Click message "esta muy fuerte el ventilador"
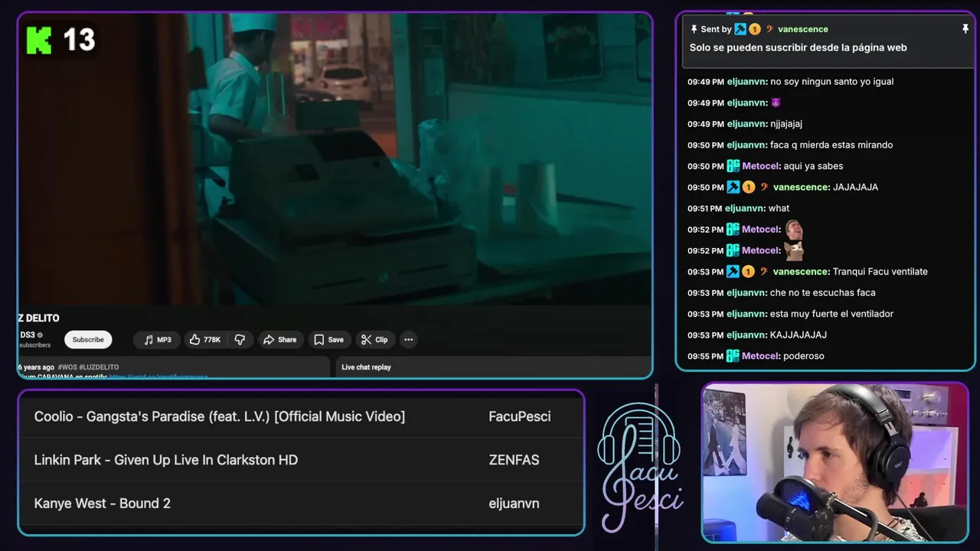The width and height of the screenshot is (980, 551). click(x=831, y=314)
